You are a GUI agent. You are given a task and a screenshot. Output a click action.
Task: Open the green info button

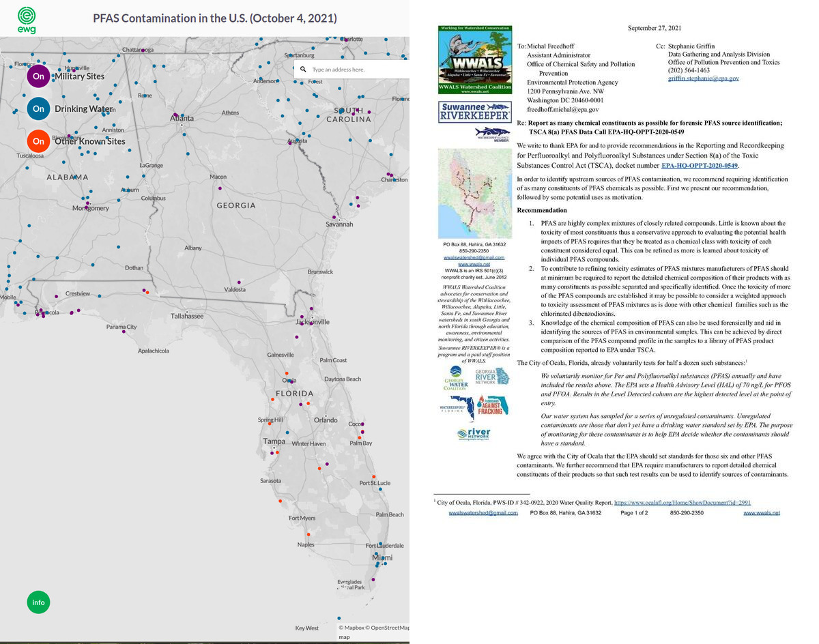(38, 602)
